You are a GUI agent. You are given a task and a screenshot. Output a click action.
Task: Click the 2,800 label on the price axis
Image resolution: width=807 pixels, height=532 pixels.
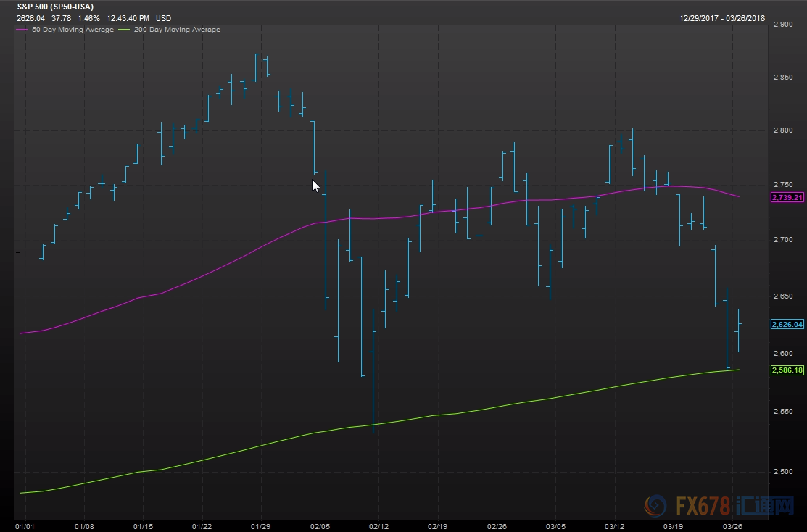[x=783, y=130]
